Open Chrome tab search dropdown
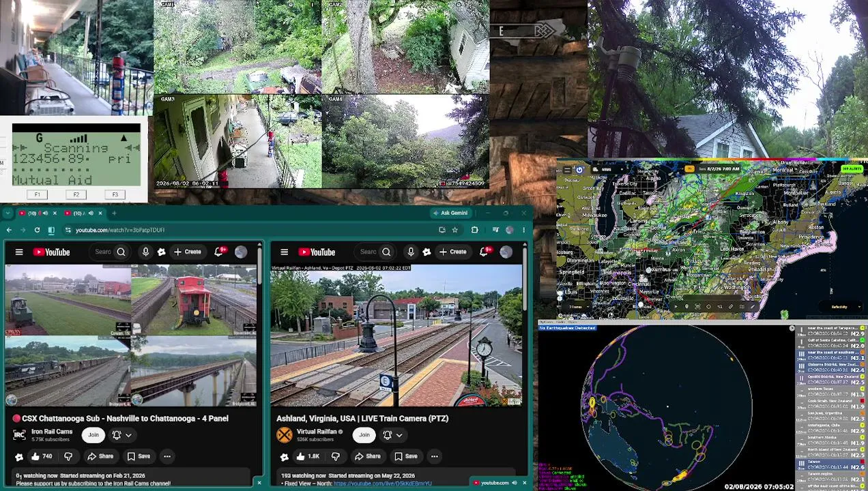 click(x=8, y=213)
